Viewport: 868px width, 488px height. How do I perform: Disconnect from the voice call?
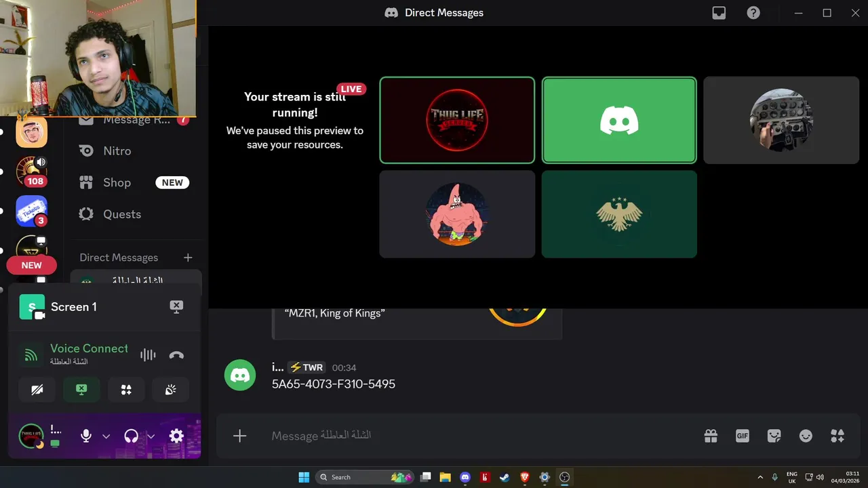click(176, 354)
